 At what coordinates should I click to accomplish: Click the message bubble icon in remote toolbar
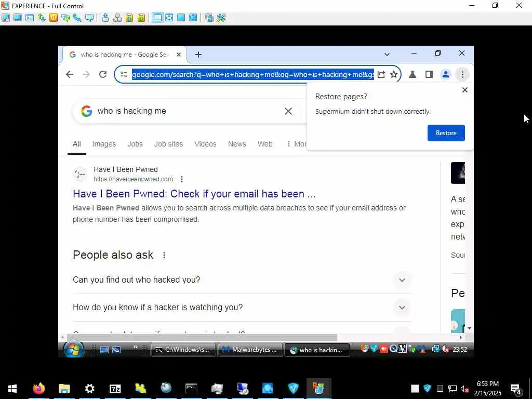coord(89,18)
